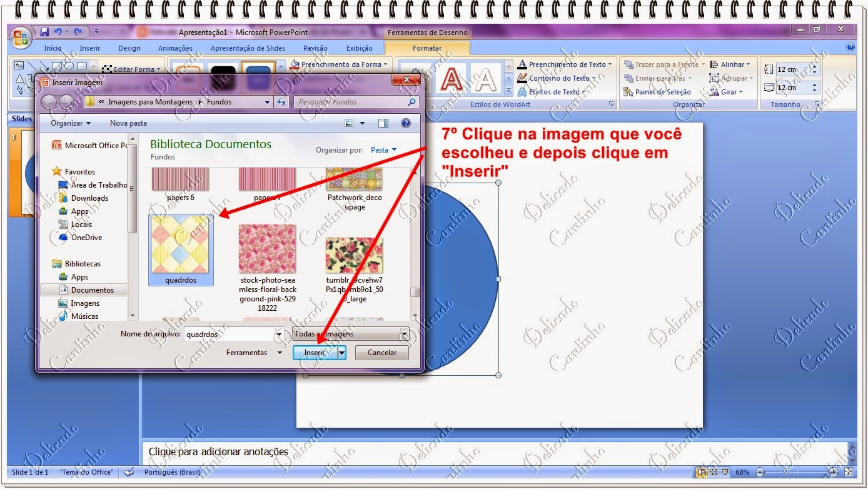Click the spell-check icon in status bar
868x489 pixels.
(129, 472)
